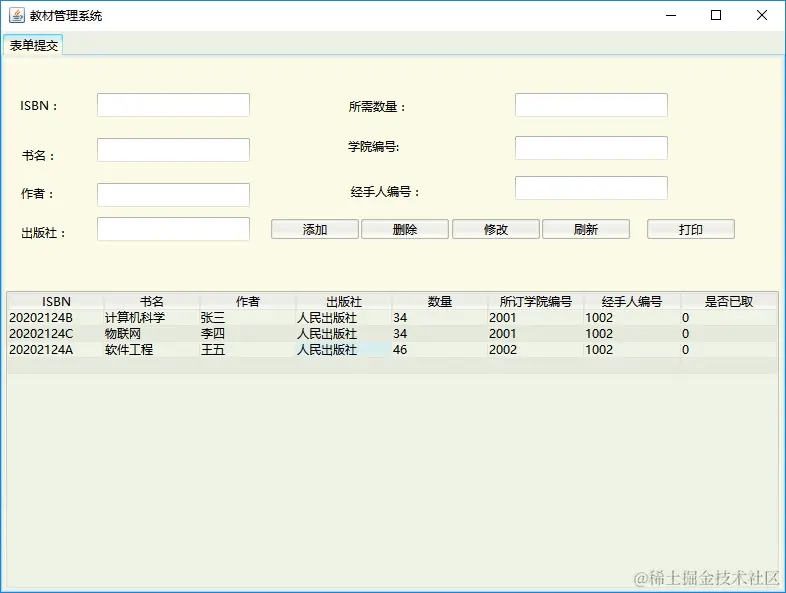
Task: Click the author cell 李四
Action: tap(248, 334)
